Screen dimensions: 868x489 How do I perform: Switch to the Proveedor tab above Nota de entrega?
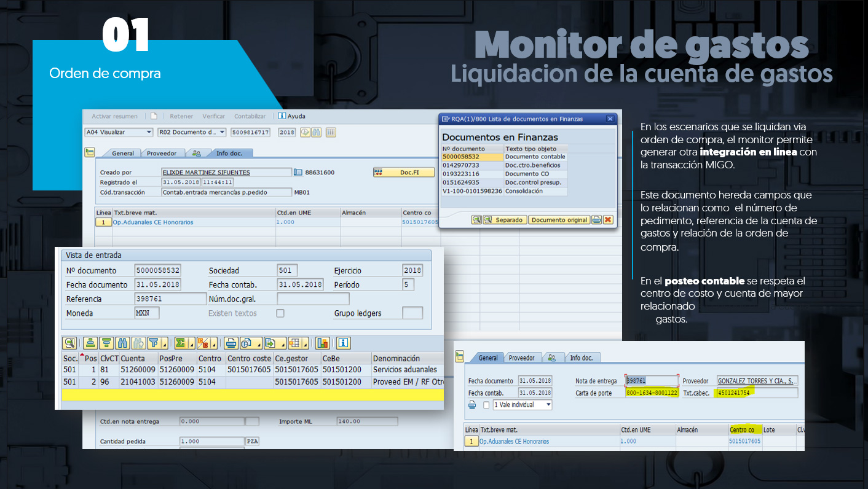click(522, 358)
